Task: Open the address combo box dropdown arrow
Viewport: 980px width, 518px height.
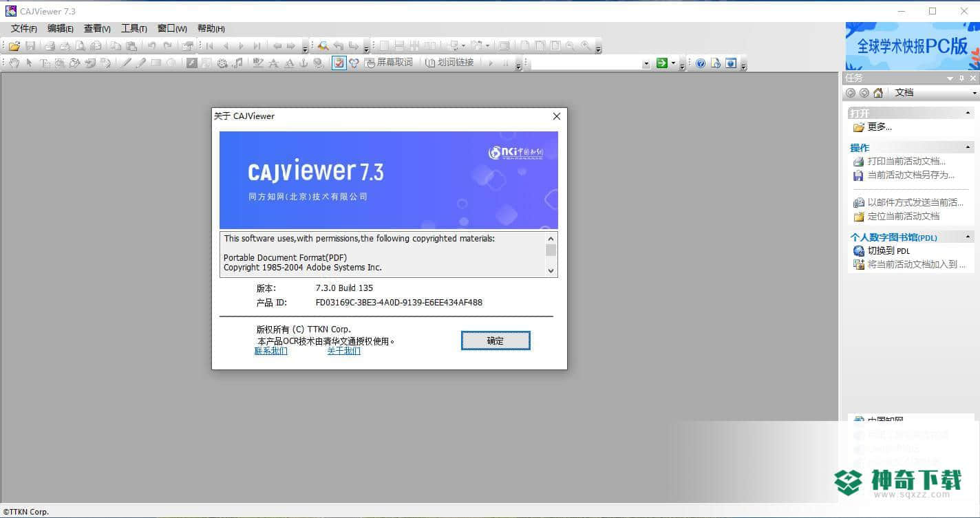Action: pos(646,63)
